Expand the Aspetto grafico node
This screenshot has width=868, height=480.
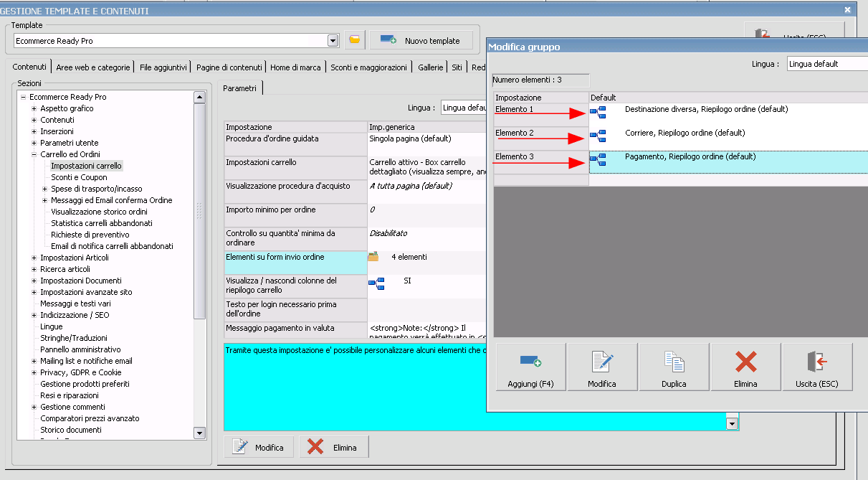(34, 108)
